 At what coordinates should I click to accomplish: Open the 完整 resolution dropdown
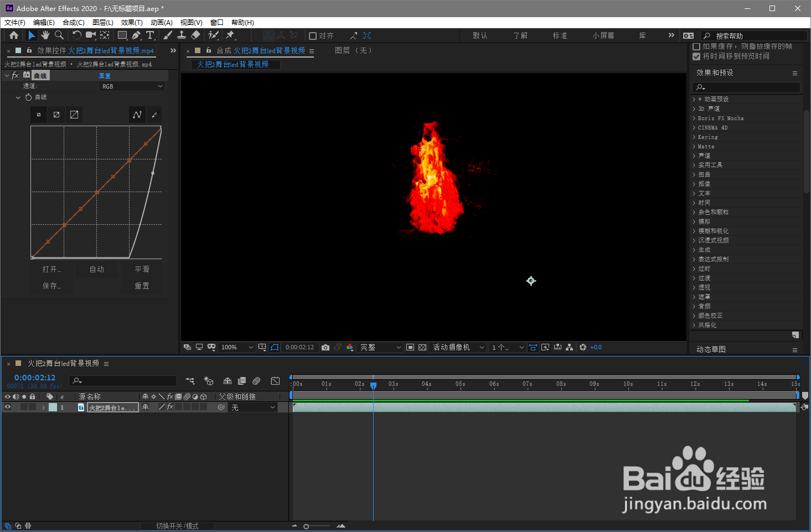[380, 347]
